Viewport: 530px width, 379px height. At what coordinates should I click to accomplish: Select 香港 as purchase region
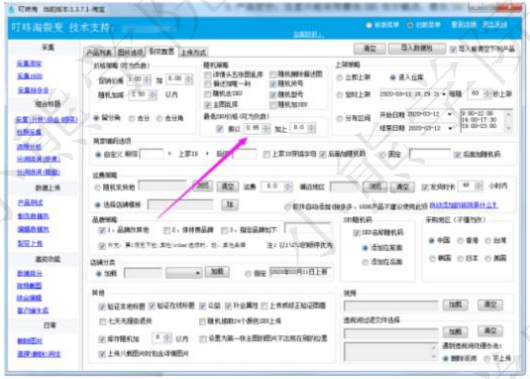[460, 241]
